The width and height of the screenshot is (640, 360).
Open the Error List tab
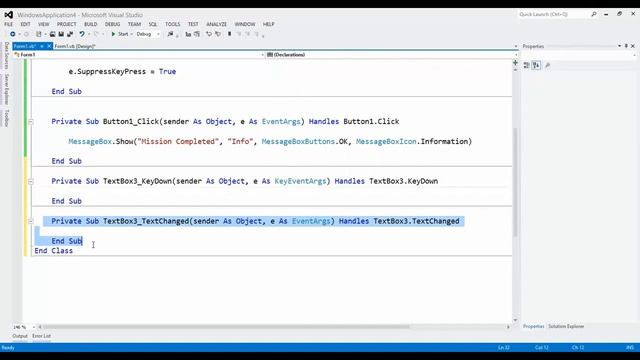(42, 336)
